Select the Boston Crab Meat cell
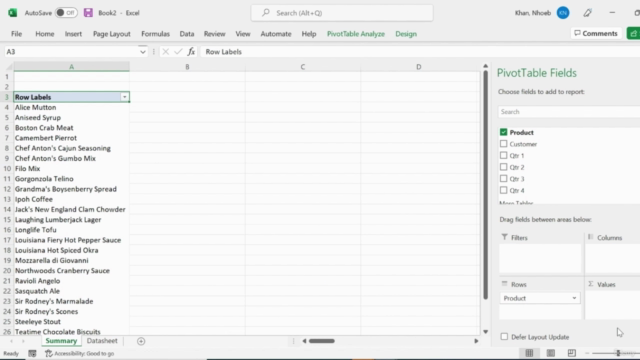Viewport: 640px width, 360px height. tap(71, 128)
